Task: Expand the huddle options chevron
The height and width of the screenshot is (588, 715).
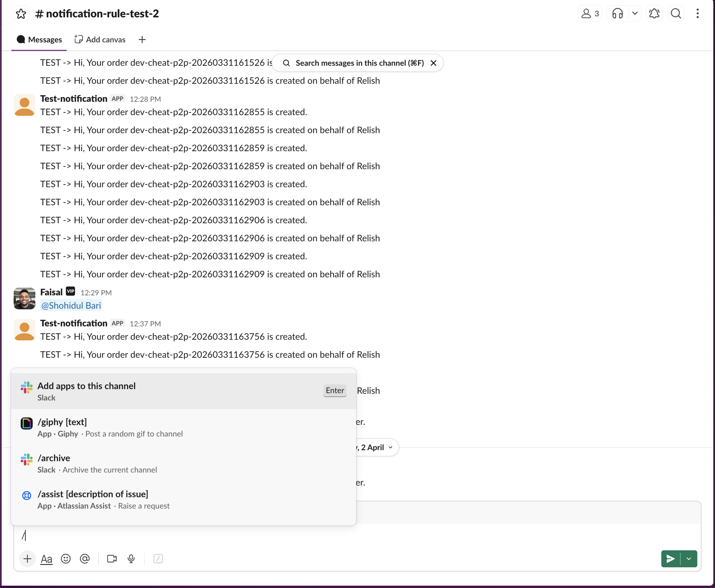Action: [635, 14]
